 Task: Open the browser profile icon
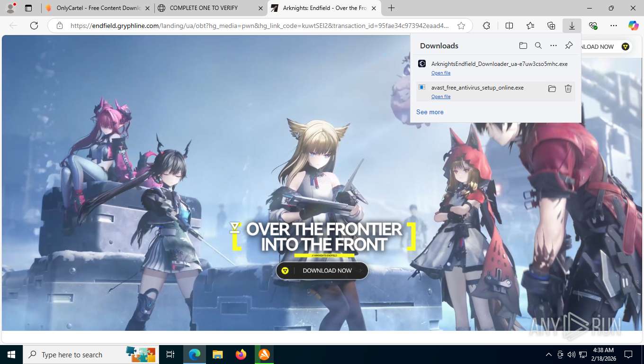[10, 8]
